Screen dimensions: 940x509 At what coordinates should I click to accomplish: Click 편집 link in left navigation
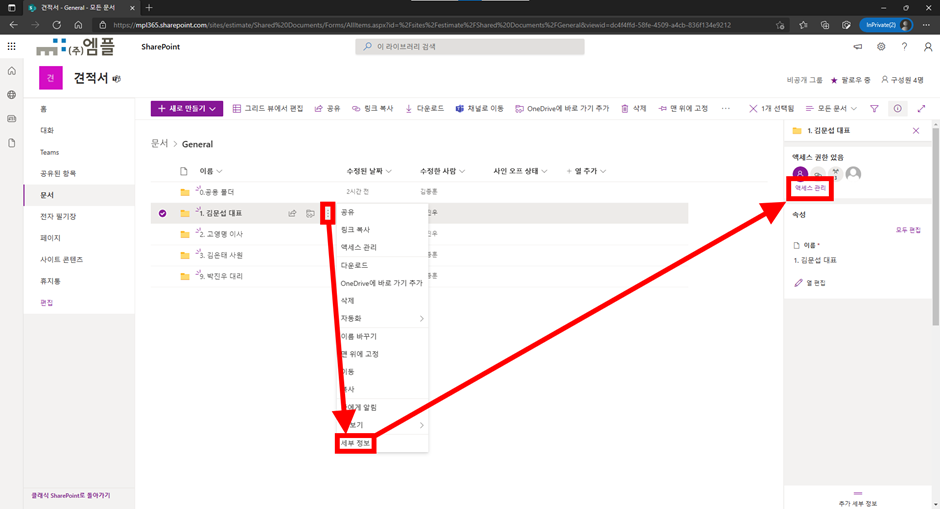(x=47, y=302)
